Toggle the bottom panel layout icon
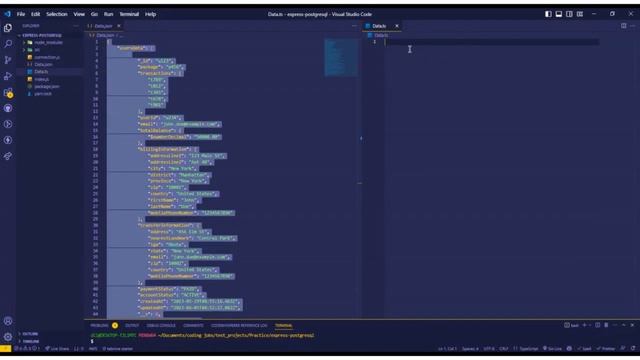Viewport: 640px width, 360px height. click(559, 14)
